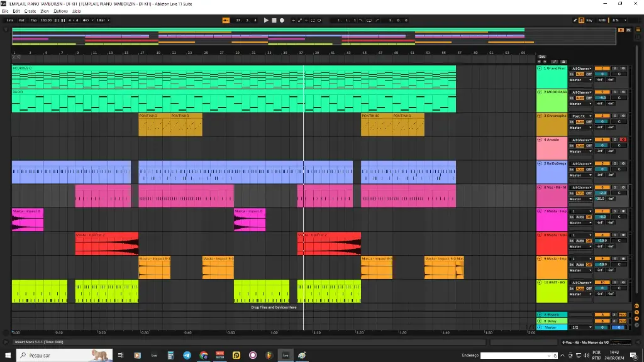The height and width of the screenshot is (362, 644).
Task: Toggle Punch-In switch
Action: (x=362, y=20)
